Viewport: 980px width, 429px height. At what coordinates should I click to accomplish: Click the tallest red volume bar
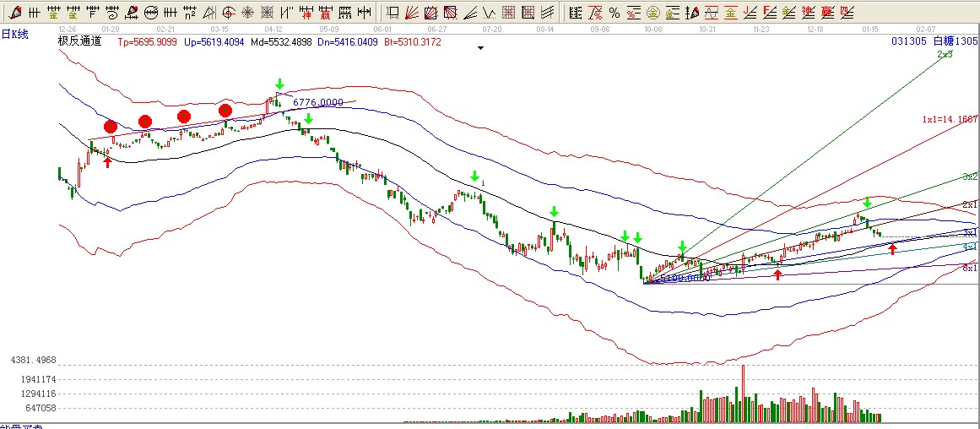coord(744,393)
